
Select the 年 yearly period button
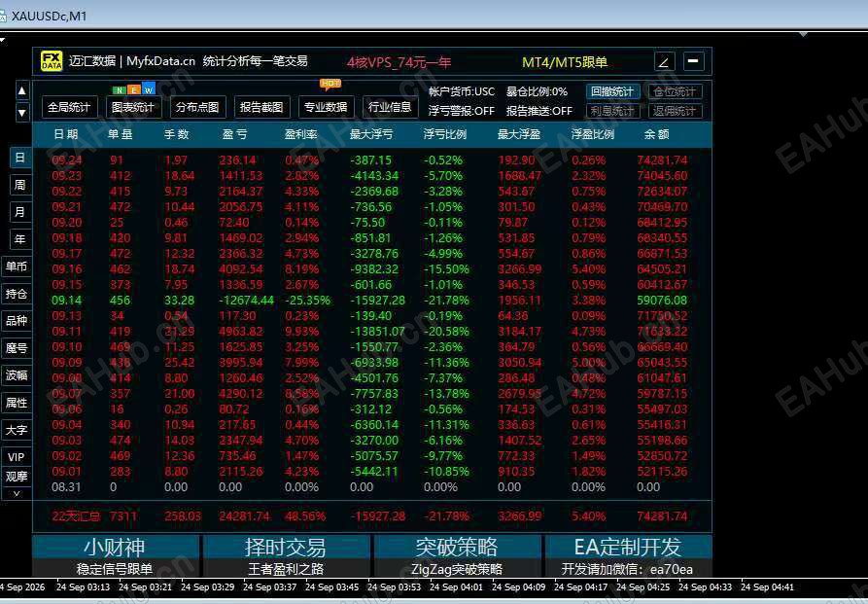click(20, 239)
